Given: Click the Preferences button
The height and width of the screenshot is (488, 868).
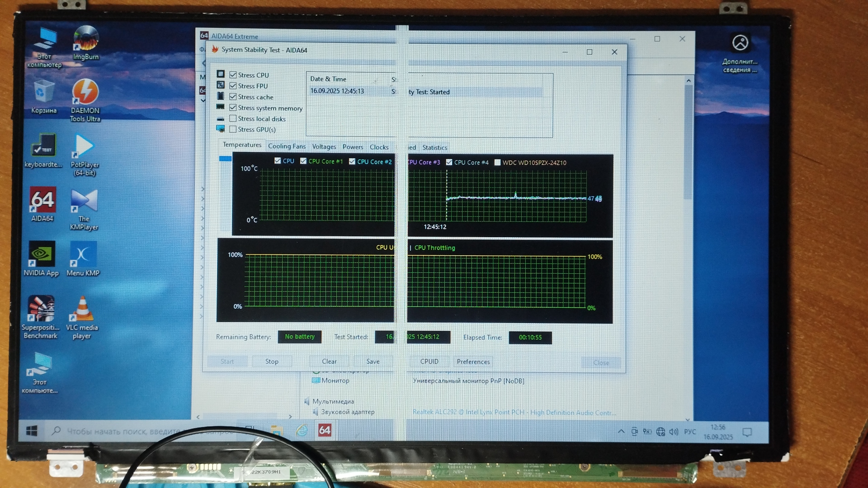Looking at the screenshot, I should click(473, 362).
